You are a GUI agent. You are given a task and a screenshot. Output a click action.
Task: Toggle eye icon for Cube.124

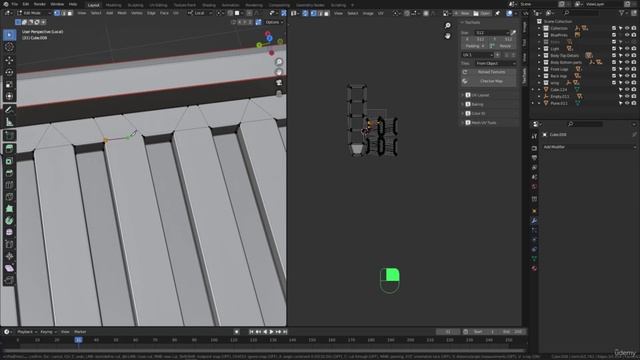627,89
